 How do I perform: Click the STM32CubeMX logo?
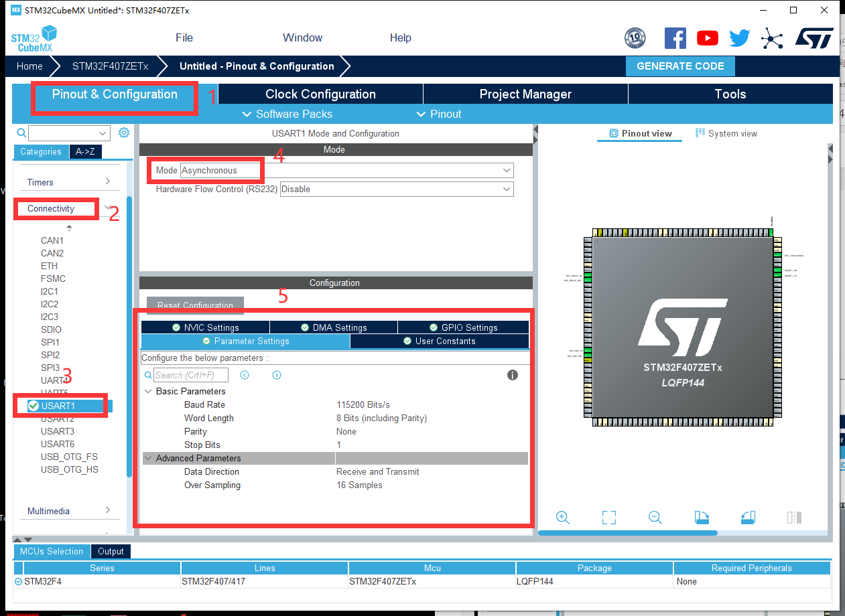[34, 38]
